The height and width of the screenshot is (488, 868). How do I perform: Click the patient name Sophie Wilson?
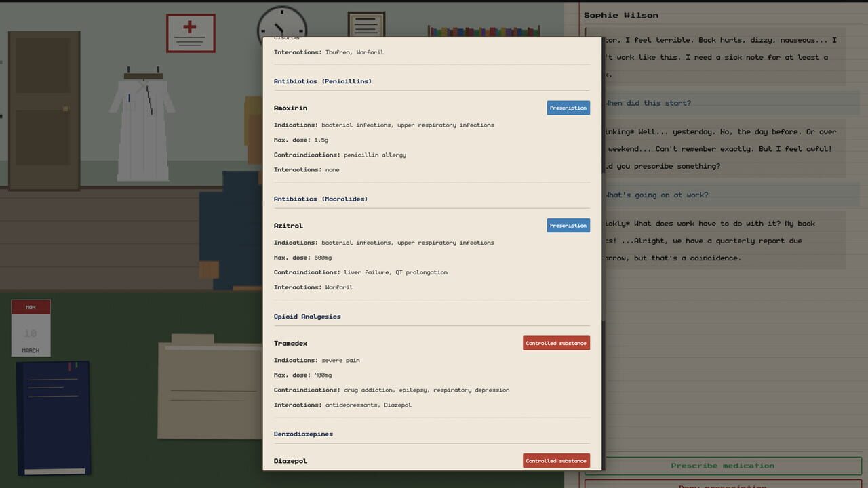[x=621, y=15]
